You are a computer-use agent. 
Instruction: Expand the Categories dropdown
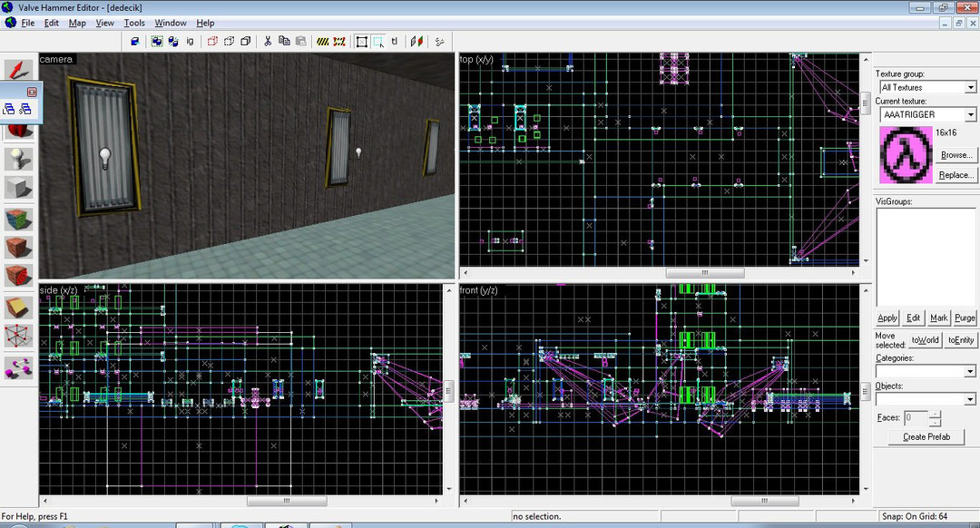[971, 371]
